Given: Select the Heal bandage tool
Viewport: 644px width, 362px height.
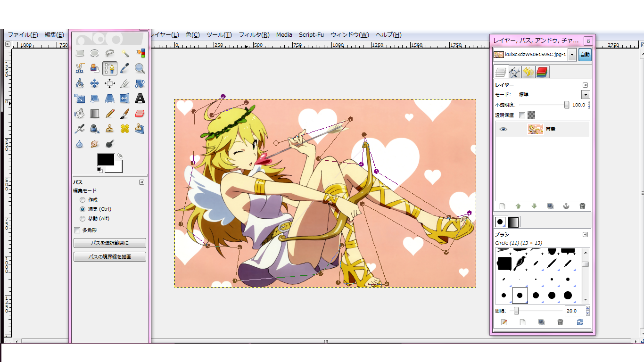Looking at the screenshot, I should point(125,129).
